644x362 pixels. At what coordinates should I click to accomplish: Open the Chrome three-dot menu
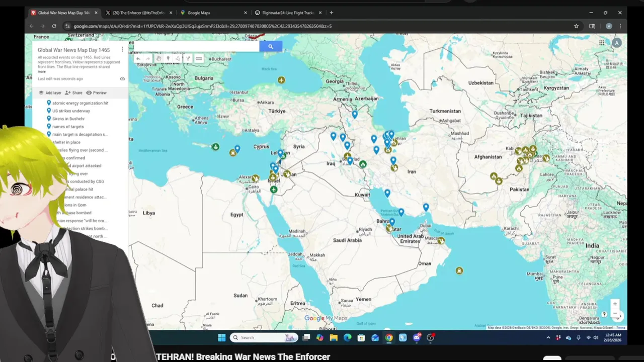click(x=620, y=26)
